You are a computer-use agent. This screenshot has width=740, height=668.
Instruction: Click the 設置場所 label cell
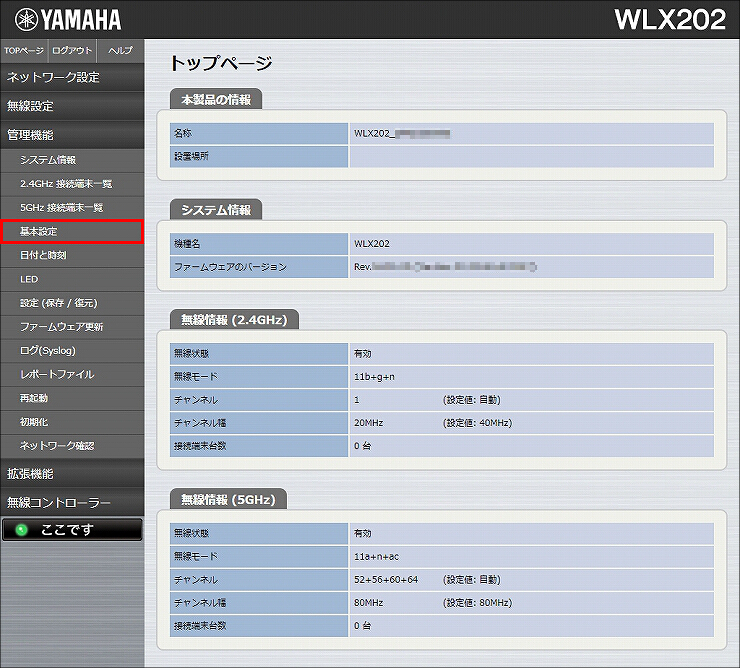[x=259, y=156]
